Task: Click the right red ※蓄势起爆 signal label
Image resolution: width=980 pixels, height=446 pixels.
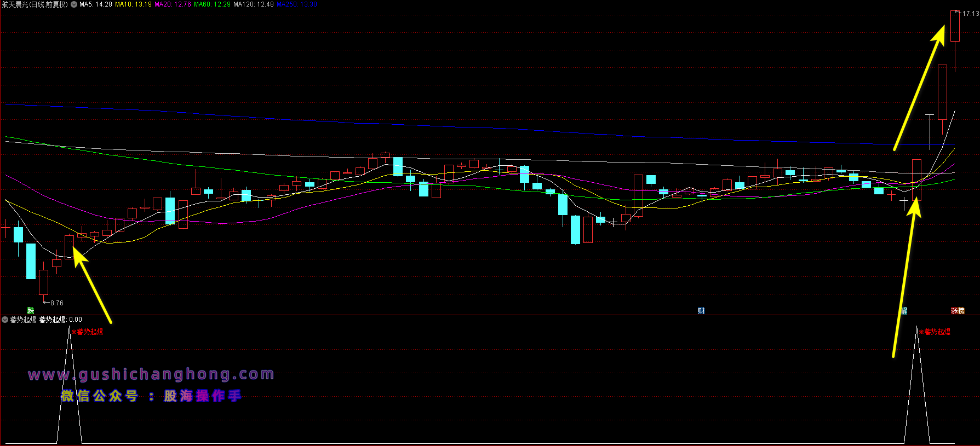Action: (935, 332)
